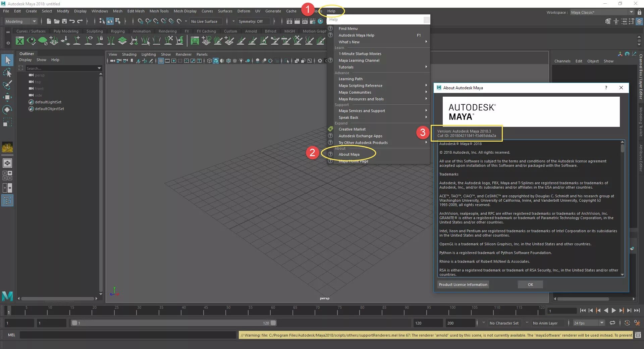644x349 pixels.
Task: Select About Maya in the Help menu
Action: (x=349, y=154)
